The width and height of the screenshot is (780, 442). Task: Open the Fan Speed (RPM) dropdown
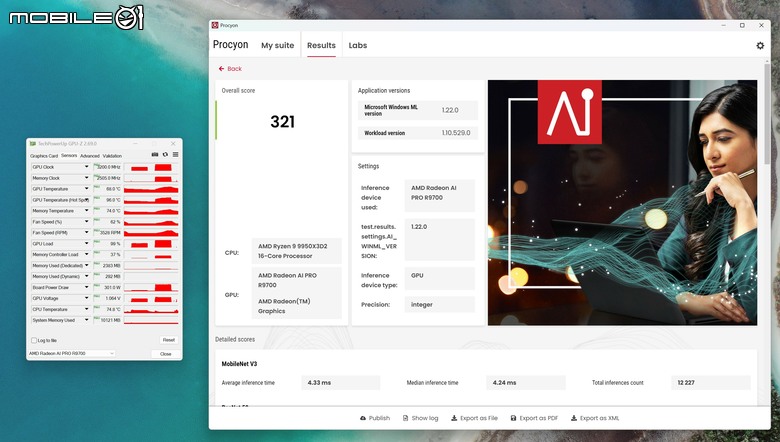pos(86,233)
